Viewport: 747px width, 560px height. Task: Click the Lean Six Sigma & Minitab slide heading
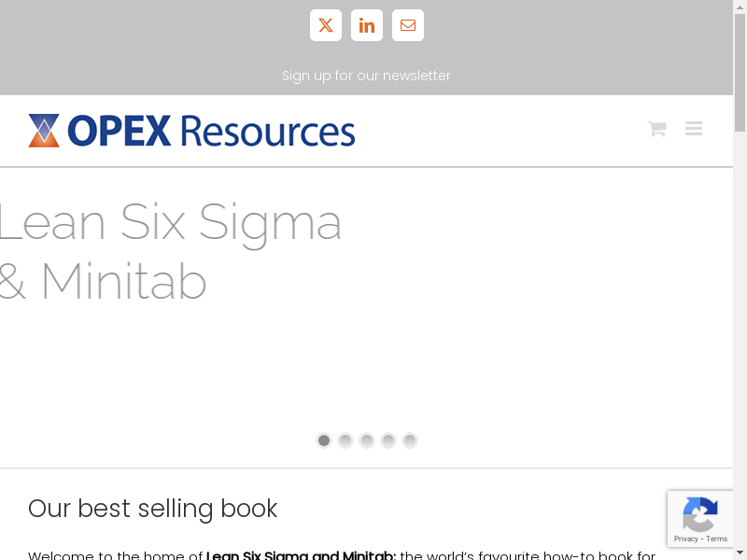tap(170, 252)
